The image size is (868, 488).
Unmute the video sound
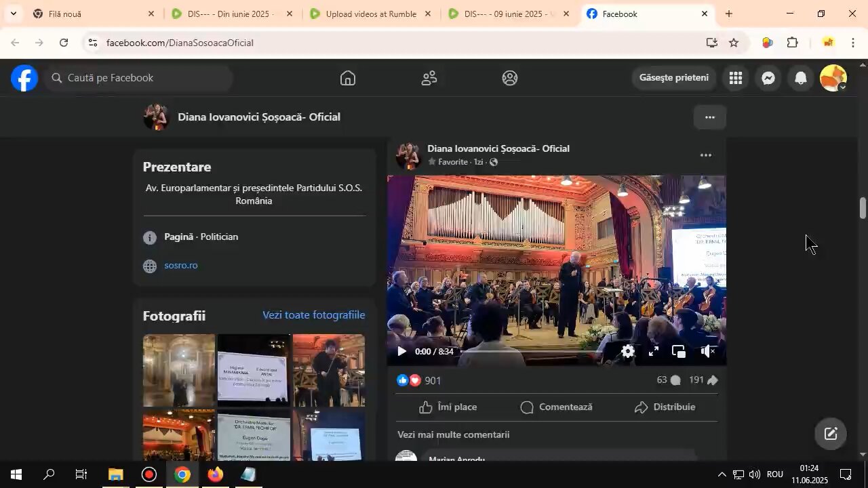(x=708, y=351)
